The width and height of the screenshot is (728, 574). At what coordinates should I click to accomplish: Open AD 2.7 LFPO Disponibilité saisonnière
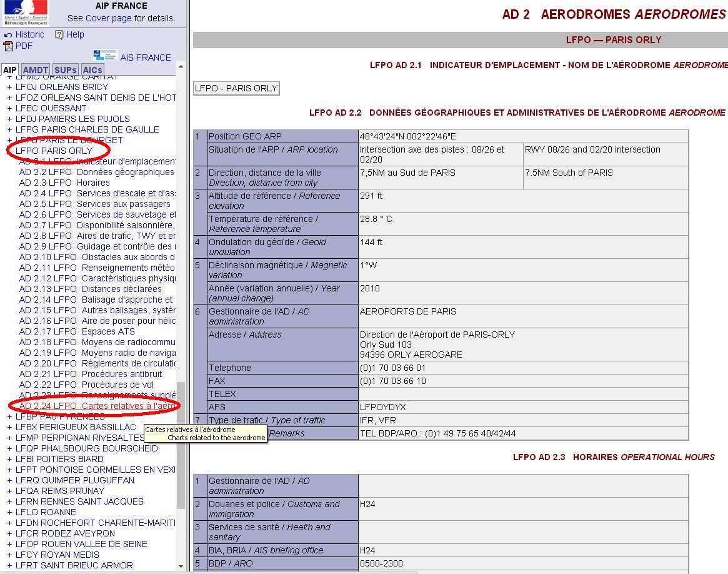pyautogui.click(x=97, y=225)
